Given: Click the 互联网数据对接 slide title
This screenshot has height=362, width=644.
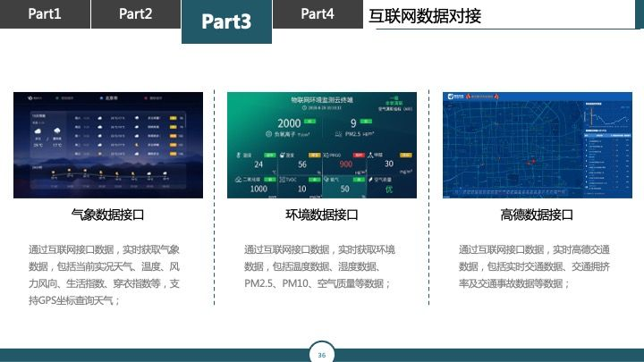Looking at the screenshot, I should 425,16.
